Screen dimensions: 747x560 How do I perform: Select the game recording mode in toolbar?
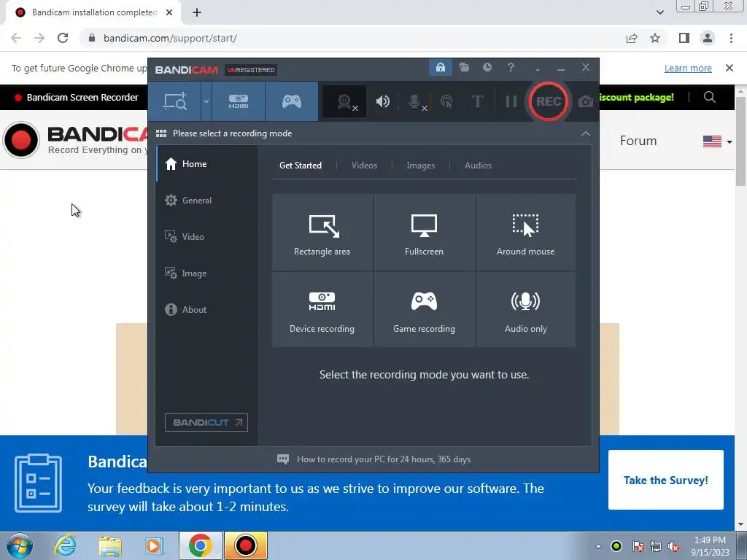(292, 101)
